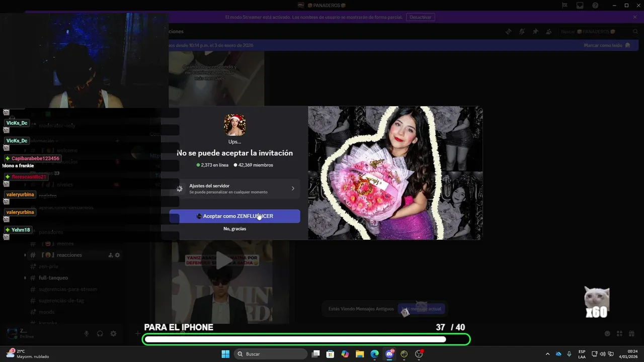Screen dimensions: 644x362
Task: Open the apps icon in message bar
Action: pos(619,333)
